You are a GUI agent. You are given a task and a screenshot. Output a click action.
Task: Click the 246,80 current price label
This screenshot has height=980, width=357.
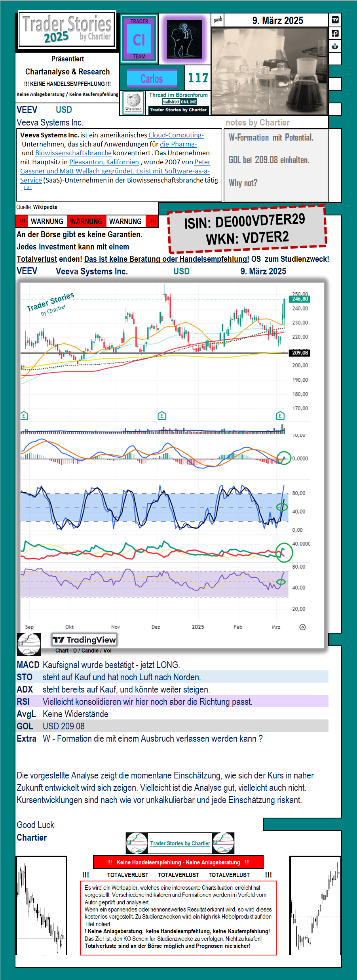300,299
